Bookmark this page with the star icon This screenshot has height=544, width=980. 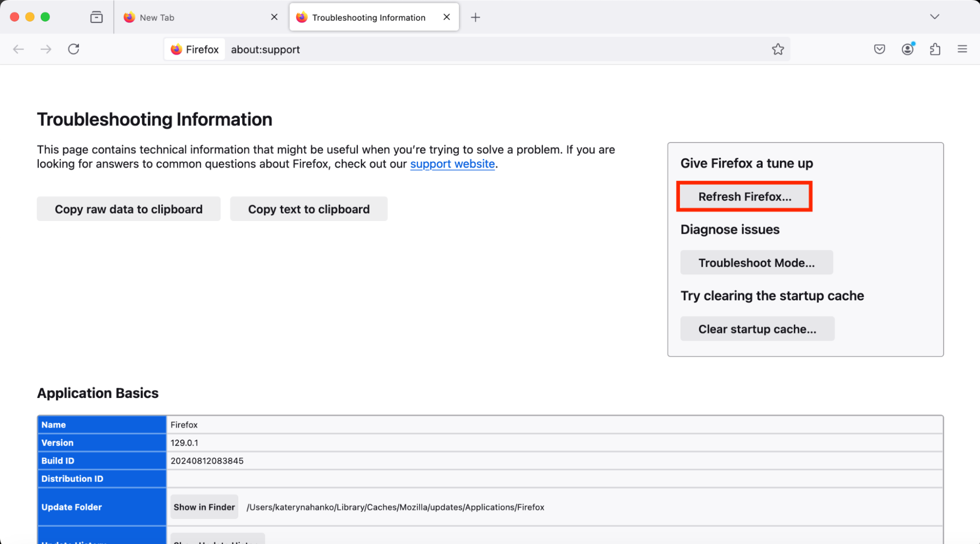(x=778, y=49)
